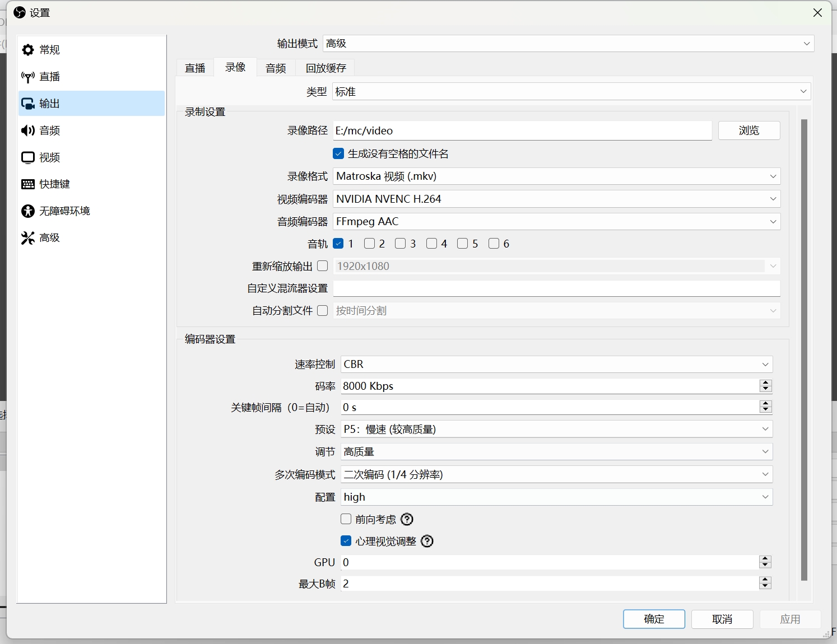Screen dimensions: 837x644
Task: Open the 速率控制 CBR dropdown
Action: (x=556, y=365)
